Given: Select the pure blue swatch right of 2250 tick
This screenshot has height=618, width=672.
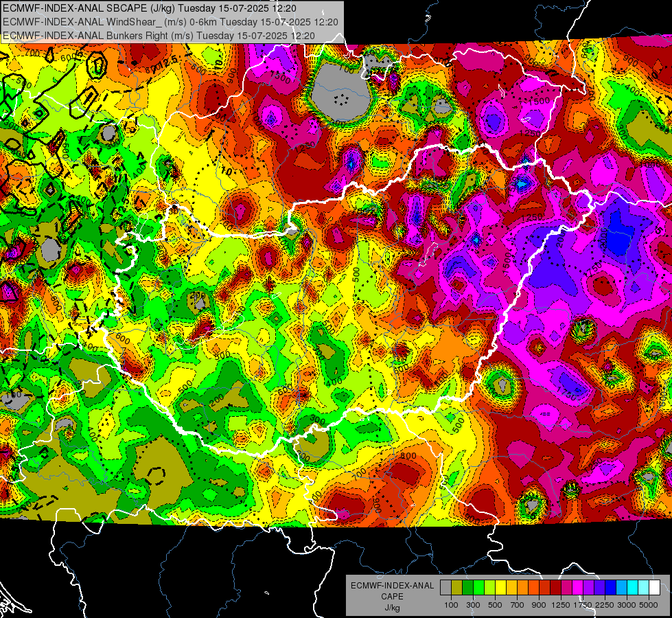Looking at the screenshot, I should tap(611, 588).
